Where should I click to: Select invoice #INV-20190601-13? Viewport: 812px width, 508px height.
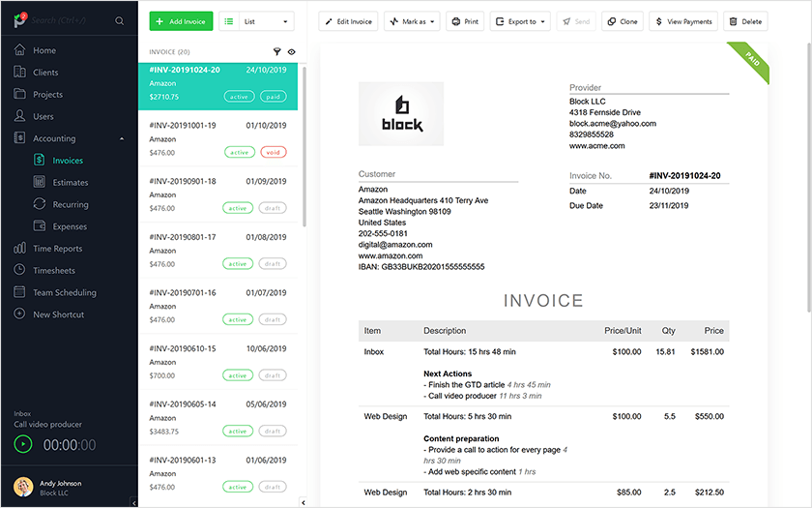pos(218,473)
